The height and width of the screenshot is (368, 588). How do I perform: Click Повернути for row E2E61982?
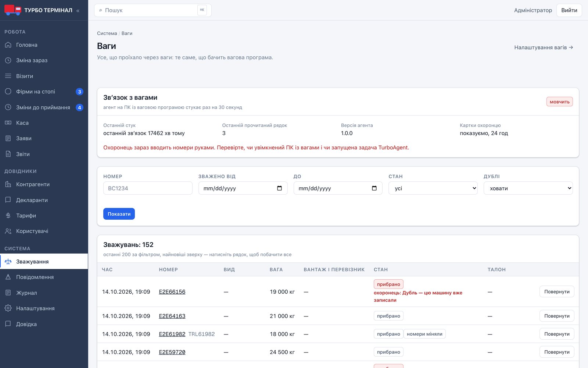point(557,334)
